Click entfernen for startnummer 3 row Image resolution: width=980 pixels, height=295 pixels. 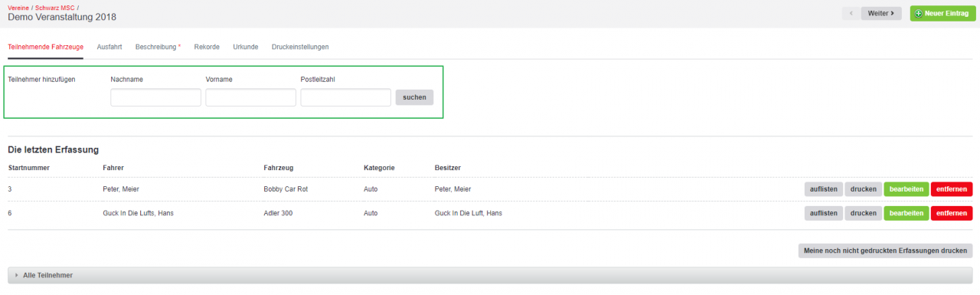[x=952, y=189]
